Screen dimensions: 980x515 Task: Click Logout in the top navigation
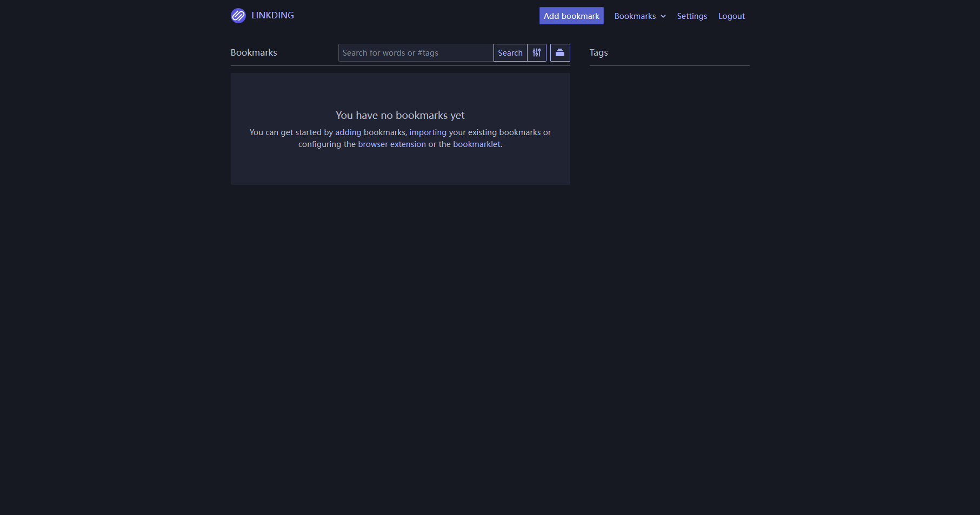coord(731,16)
